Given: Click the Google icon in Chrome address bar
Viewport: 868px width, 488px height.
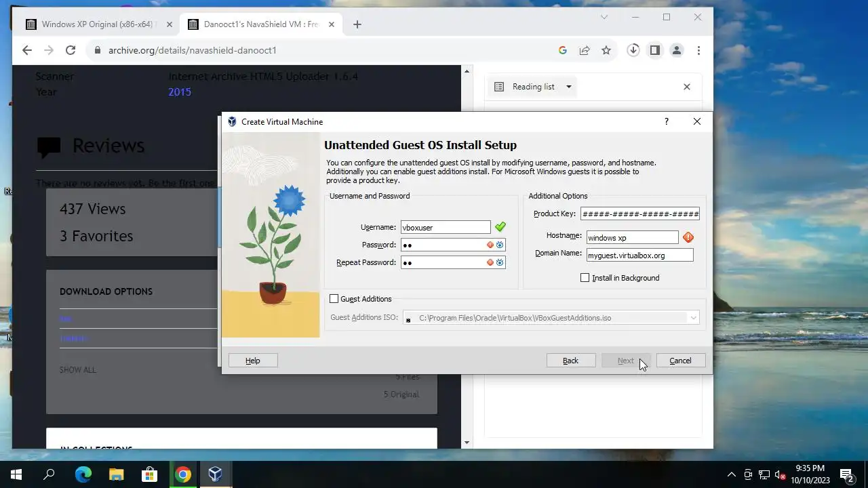Looking at the screenshot, I should pos(562,50).
